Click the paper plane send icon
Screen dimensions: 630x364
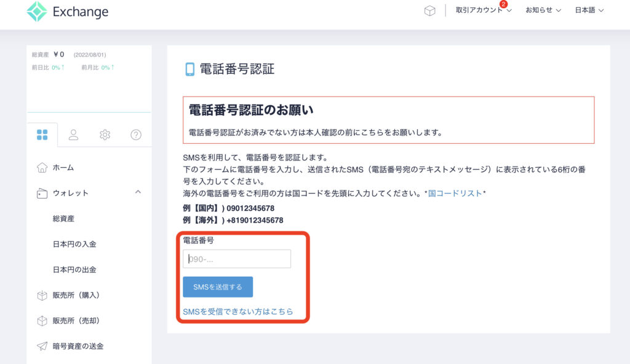tap(42, 346)
